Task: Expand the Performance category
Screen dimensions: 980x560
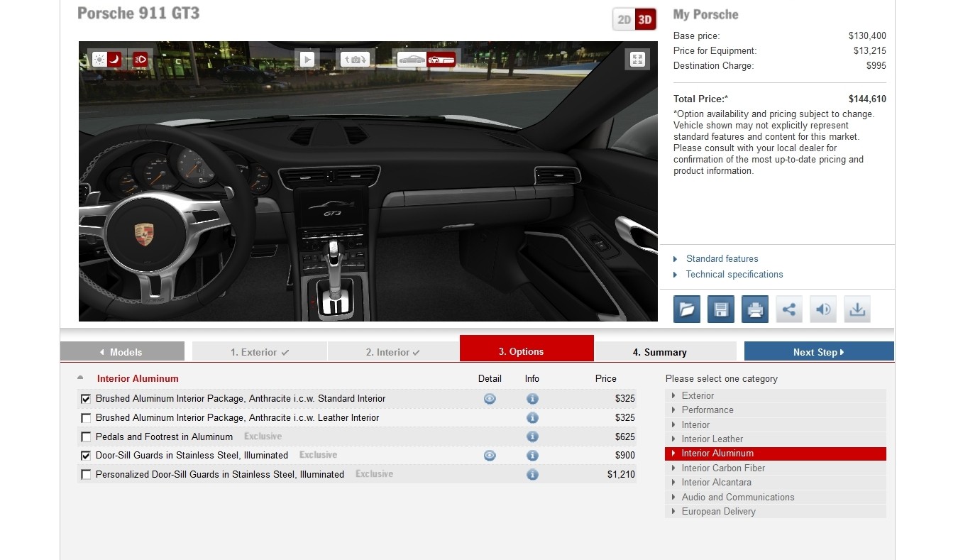Action: [776, 410]
